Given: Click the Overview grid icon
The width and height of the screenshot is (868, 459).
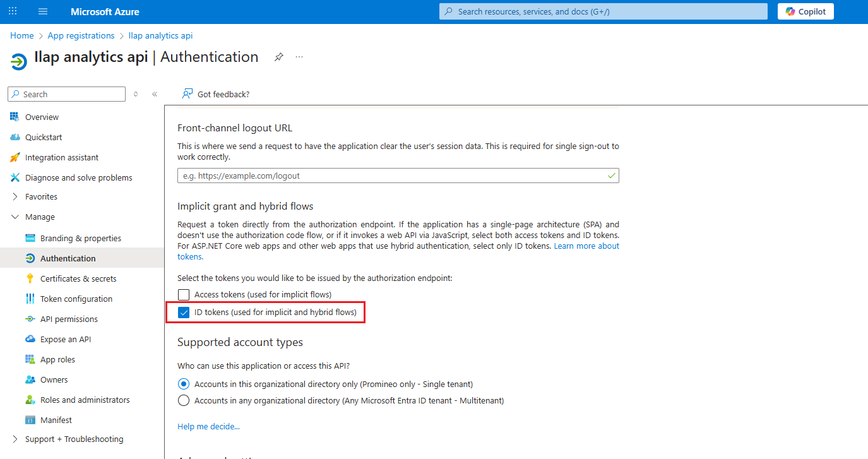Looking at the screenshot, I should (x=15, y=117).
